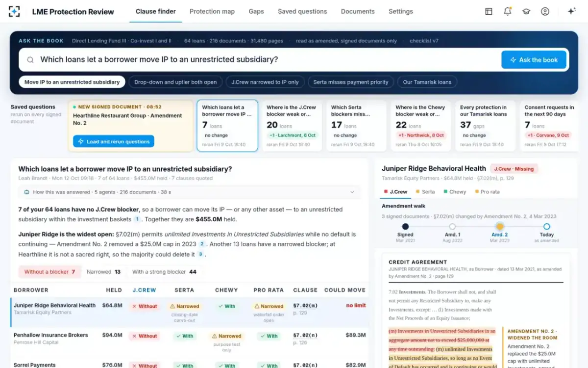Expand How this was answered details
This screenshot has width=588, height=368.
coord(189,192)
